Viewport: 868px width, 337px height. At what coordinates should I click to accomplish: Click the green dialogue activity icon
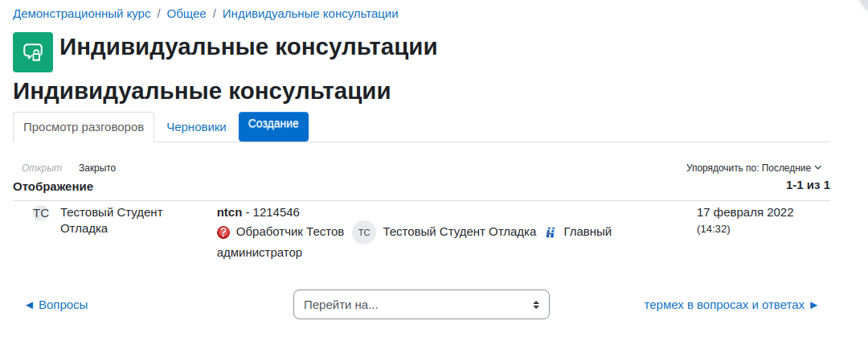[33, 52]
